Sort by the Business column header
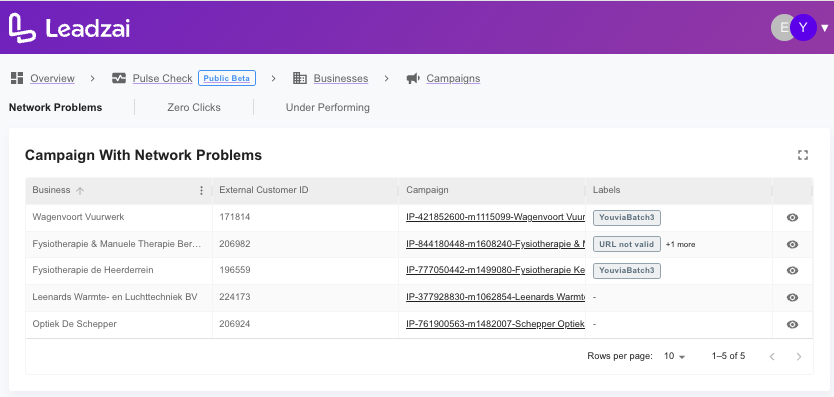This screenshot has height=397, width=834. click(x=51, y=190)
